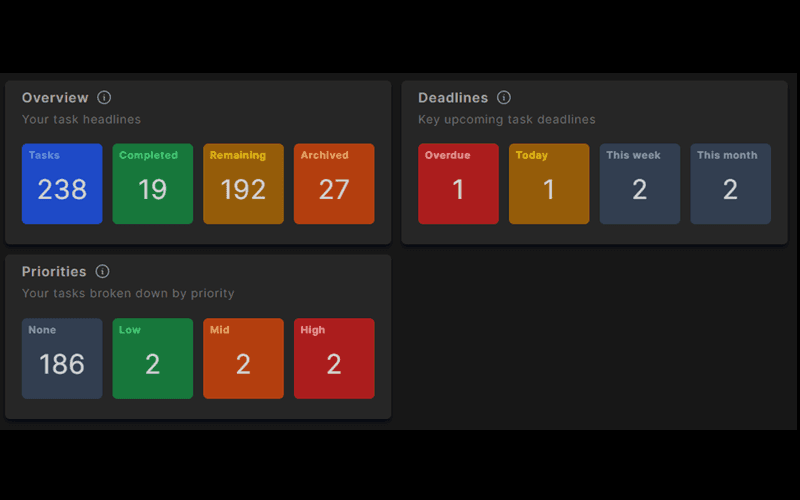Open the Low priority tile
The width and height of the screenshot is (800, 500).
pyautogui.click(x=153, y=359)
